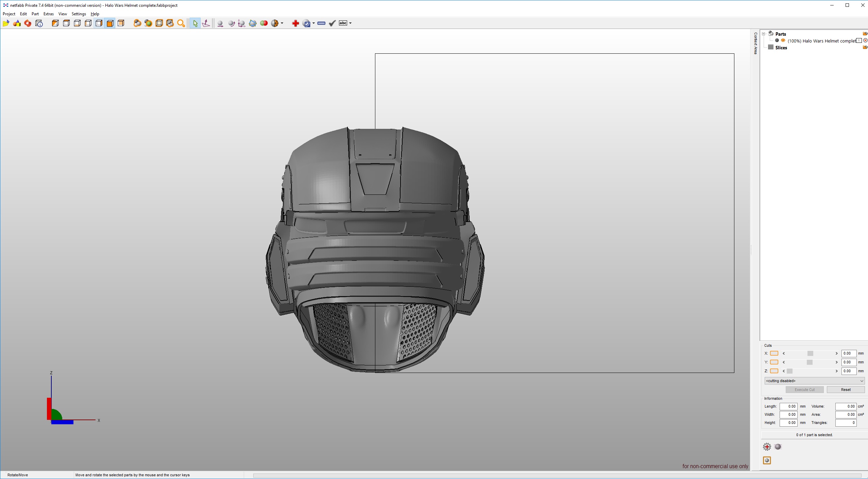Click the fourth cube view icon after the info cube
868x479 pixels.
tap(88, 23)
